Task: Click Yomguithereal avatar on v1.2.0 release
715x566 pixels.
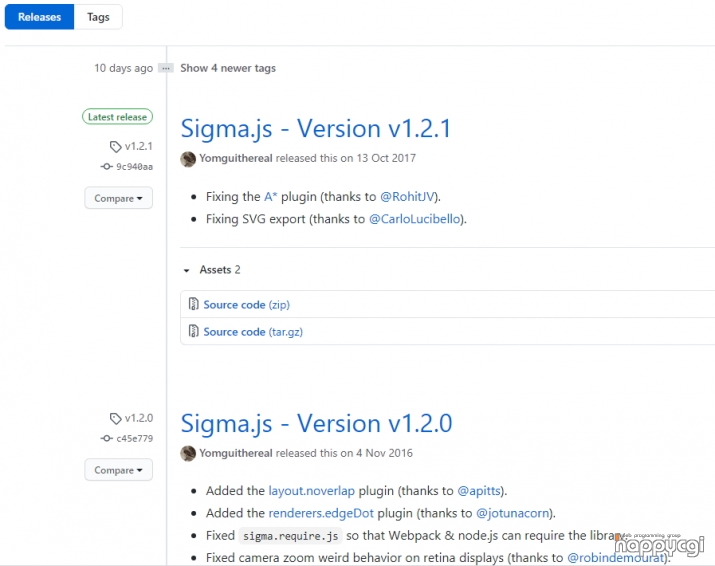Action: coord(188,453)
